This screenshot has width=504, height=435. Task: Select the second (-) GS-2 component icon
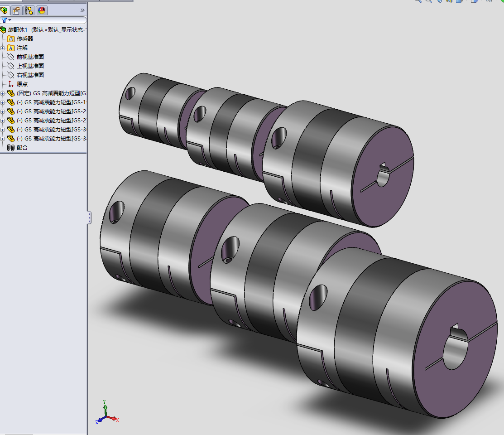(11, 121)
